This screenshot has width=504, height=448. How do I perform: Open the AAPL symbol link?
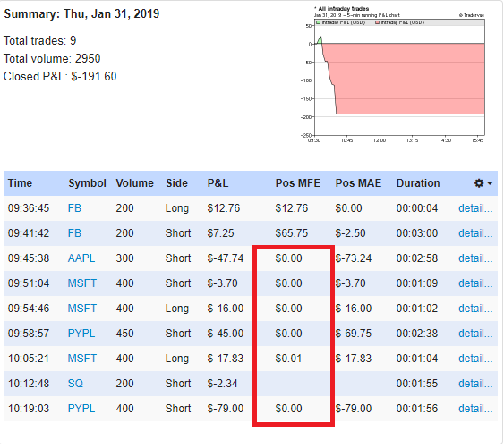click(81, 258)
